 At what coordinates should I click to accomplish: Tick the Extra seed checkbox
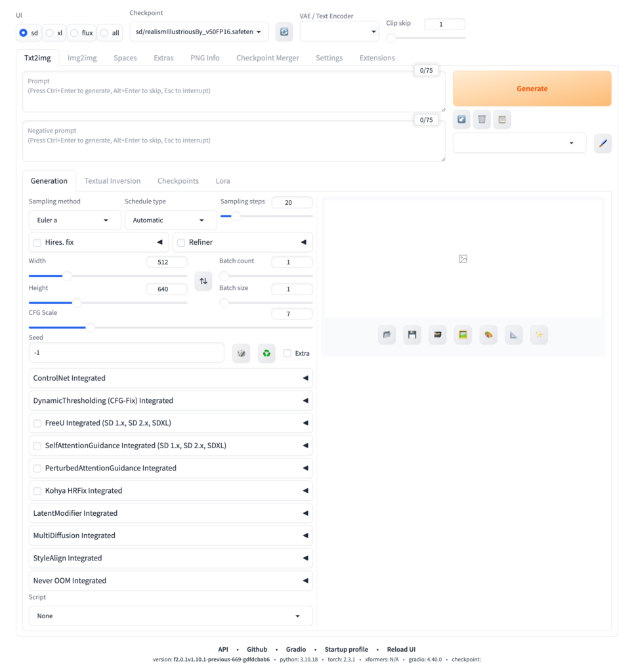point(287,353)
